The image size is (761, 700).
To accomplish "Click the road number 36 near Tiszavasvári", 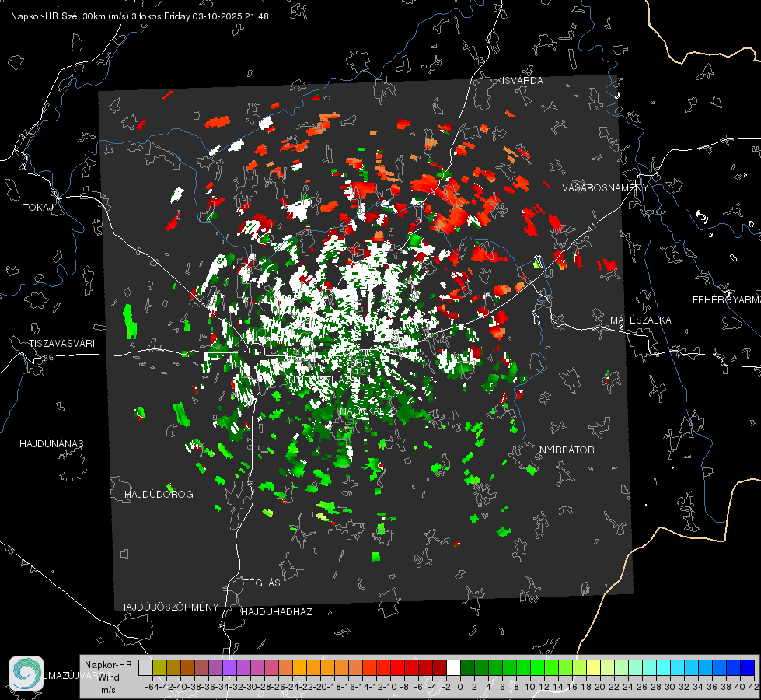I will pos(48,358).
